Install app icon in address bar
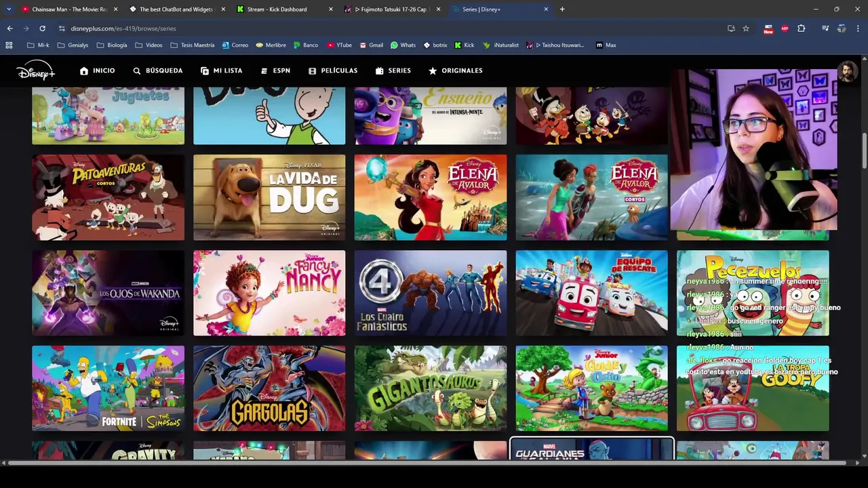 pos(731,28)
